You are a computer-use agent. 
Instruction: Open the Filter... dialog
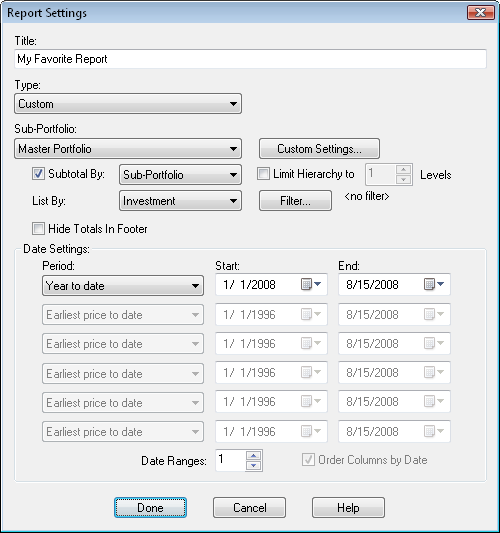click(295, 201)
